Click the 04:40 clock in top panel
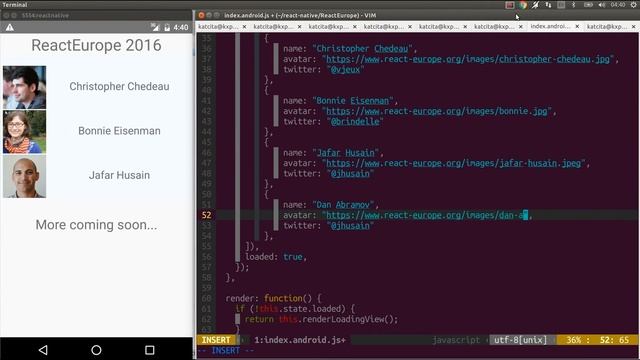The image size is (640, 360). tap(618, 5)
